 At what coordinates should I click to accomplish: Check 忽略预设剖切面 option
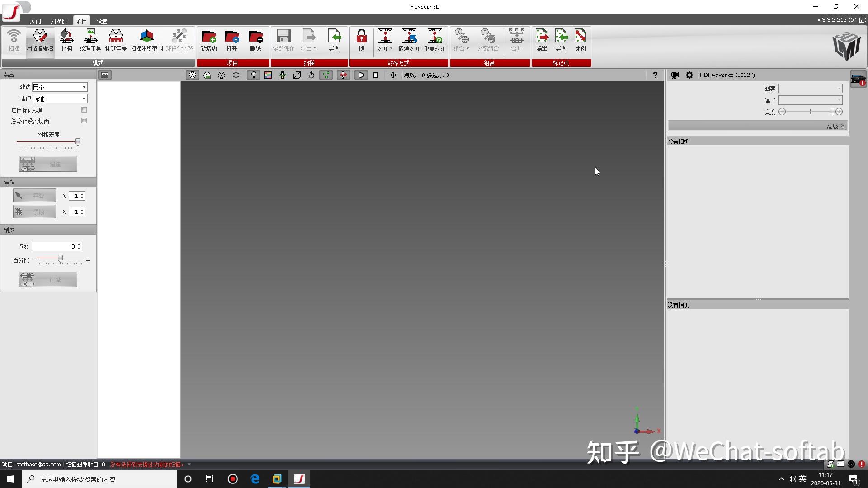[x=84, y=121]
